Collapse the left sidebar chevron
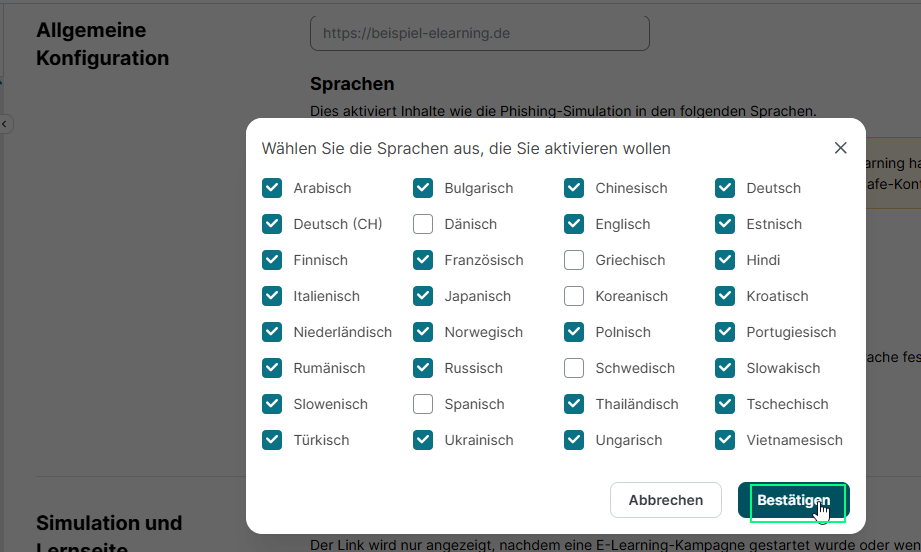The height and width of the screenshot is (552, 921). 5,124
